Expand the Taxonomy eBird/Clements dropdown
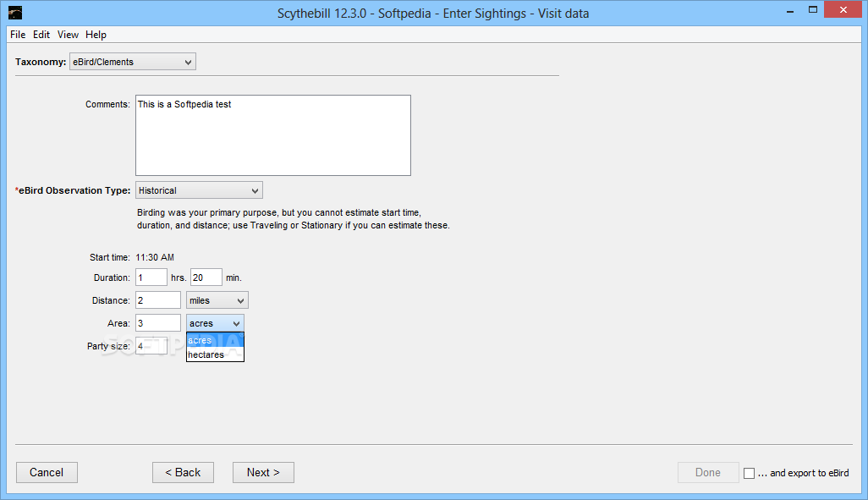Viewport: 868px width, 500px height. 133,62
